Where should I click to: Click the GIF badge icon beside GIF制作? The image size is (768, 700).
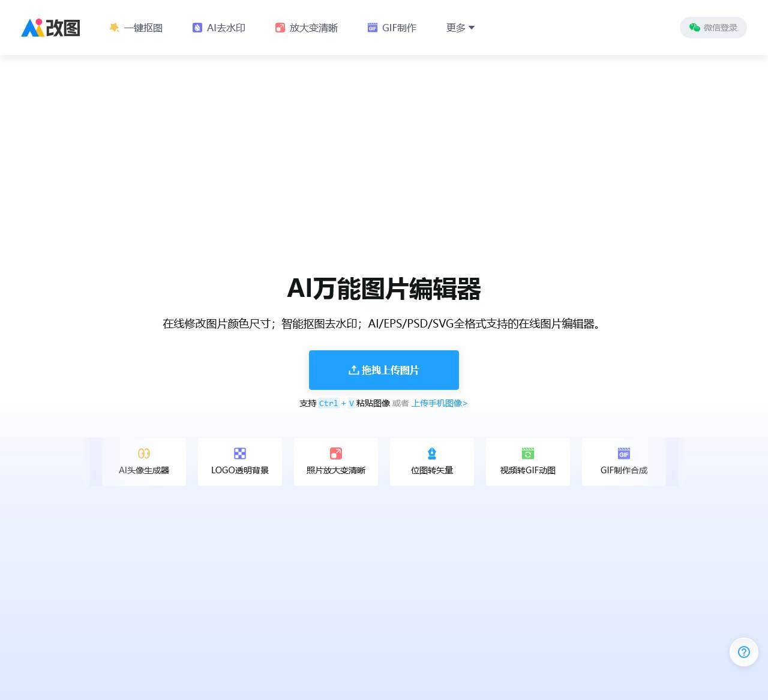click(372, 27)
